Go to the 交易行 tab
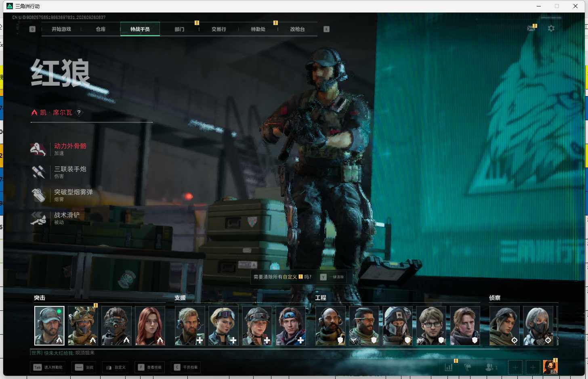The image size is (588, 379). point(219,29)
